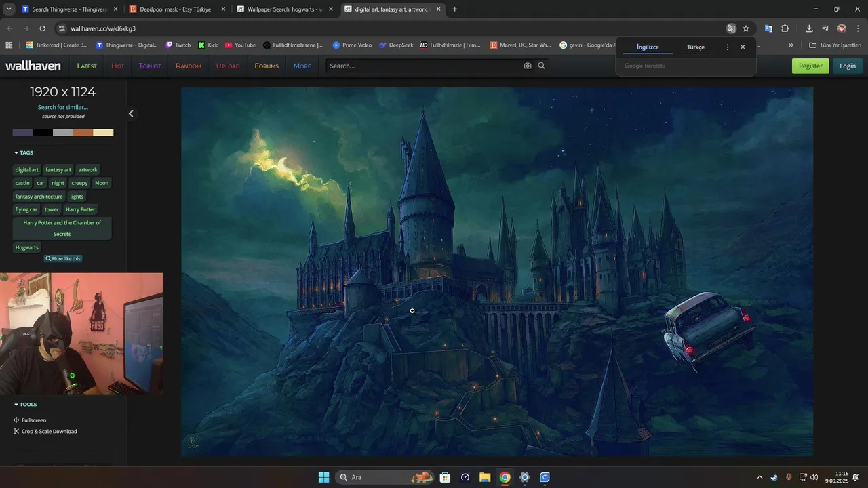Click the Login button
The height and width of the screenshot is (488, 868).
point(848,66)
